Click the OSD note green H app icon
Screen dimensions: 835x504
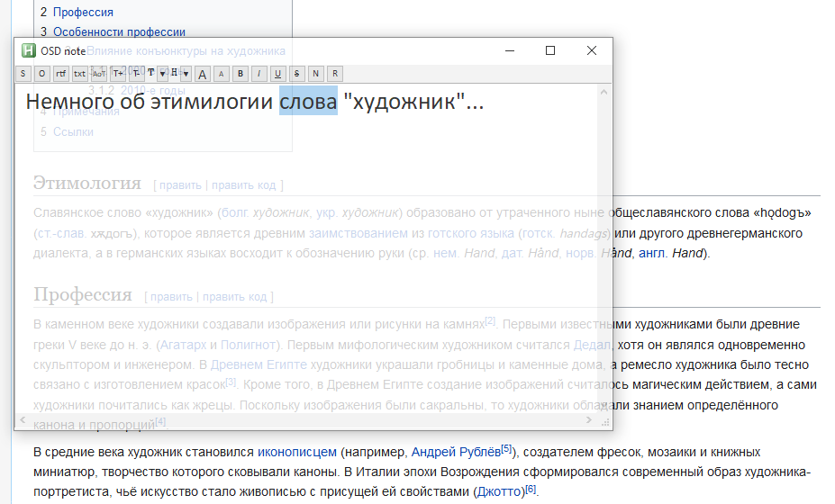28,50
